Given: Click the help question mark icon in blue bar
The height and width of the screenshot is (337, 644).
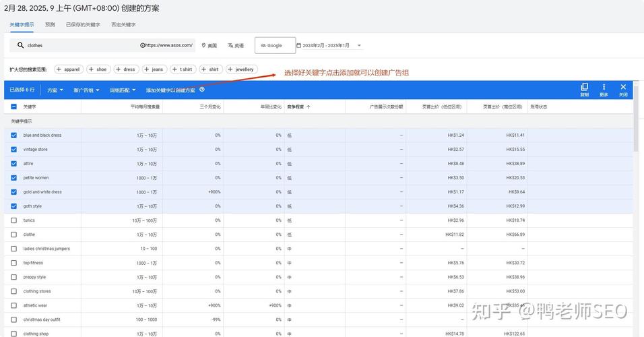Looking at the screenshot, I should (202, 90).
